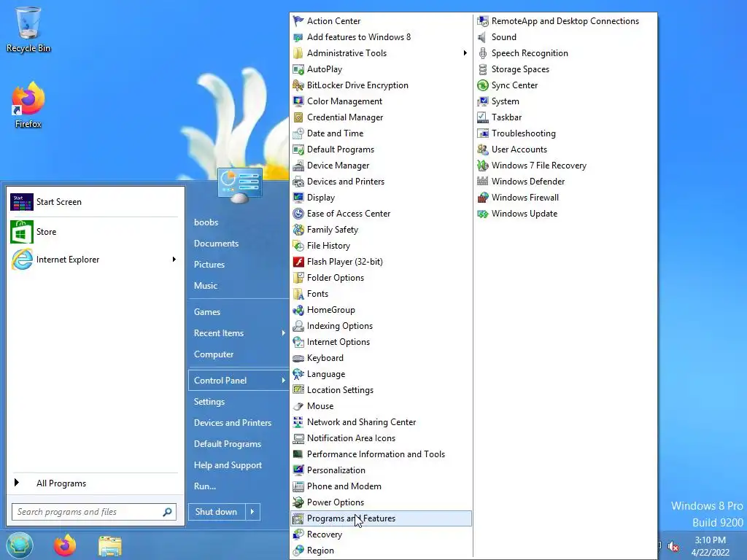The height and width of the screenshot is (560, 747).
Task: Click the Power Options icon
Action: click(298, 502)
